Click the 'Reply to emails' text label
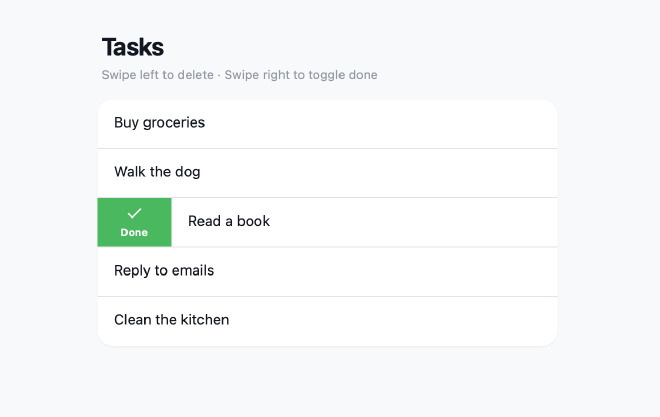 pyautogui.click(x=164, y=271)
